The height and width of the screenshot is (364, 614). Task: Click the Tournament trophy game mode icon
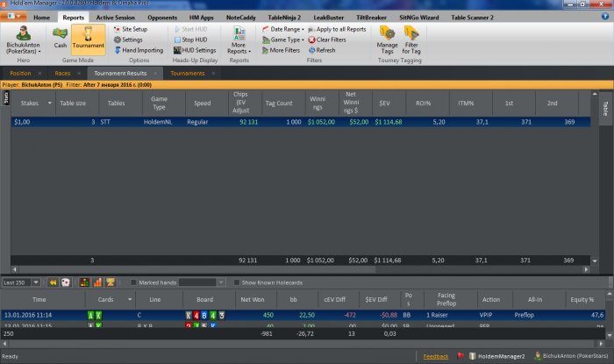pos(89,39)
